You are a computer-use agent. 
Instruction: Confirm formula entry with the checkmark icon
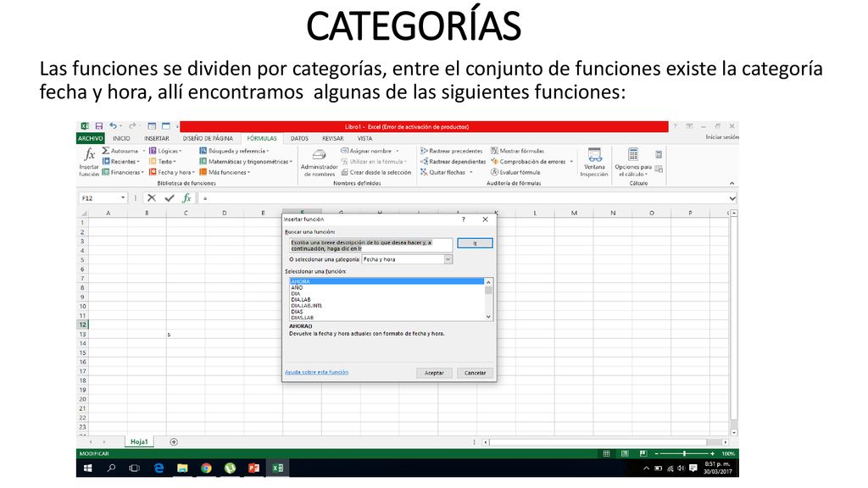coord(170,197)
